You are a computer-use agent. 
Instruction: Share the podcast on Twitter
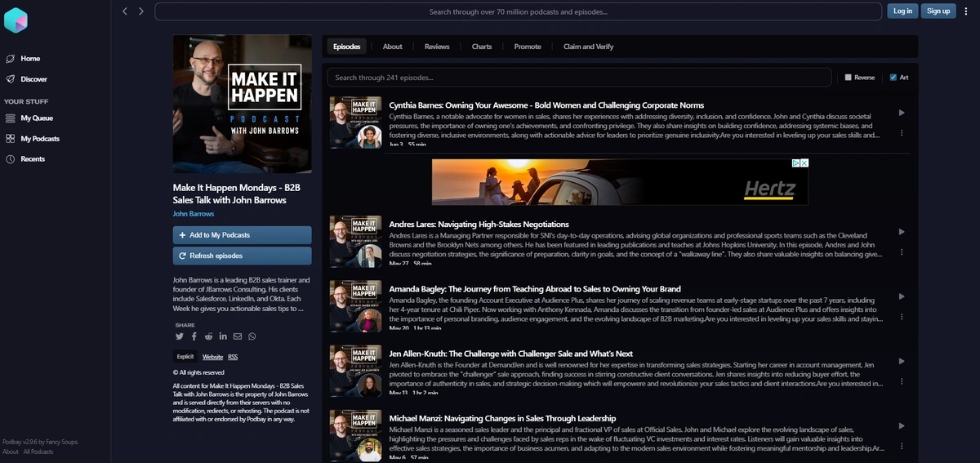click(x=180, y=336)
